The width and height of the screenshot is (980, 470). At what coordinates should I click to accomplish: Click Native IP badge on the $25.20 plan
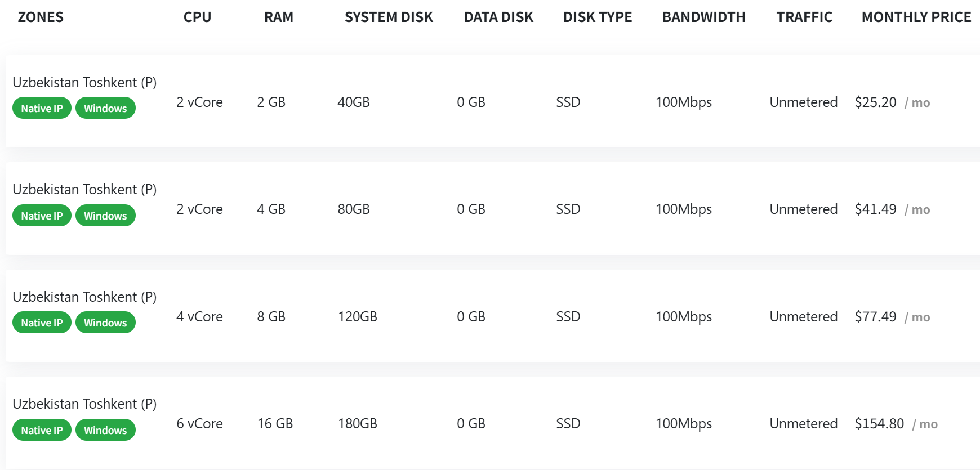click(42, 108)
